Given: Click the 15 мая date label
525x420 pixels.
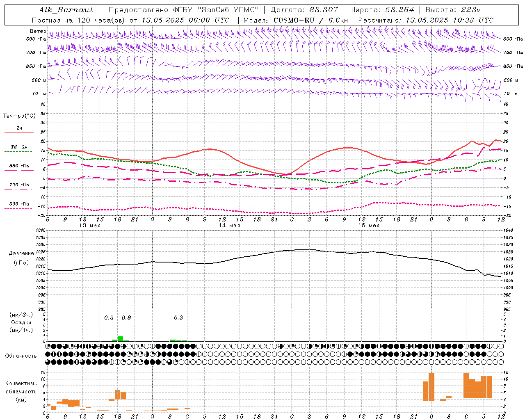Looking at the screenshot, I should click(369, 226).
